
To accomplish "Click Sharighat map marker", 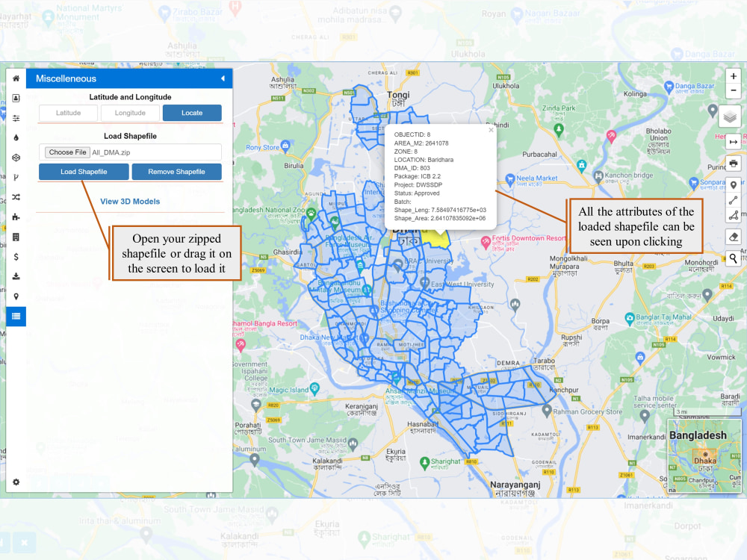I will [424, 462].
